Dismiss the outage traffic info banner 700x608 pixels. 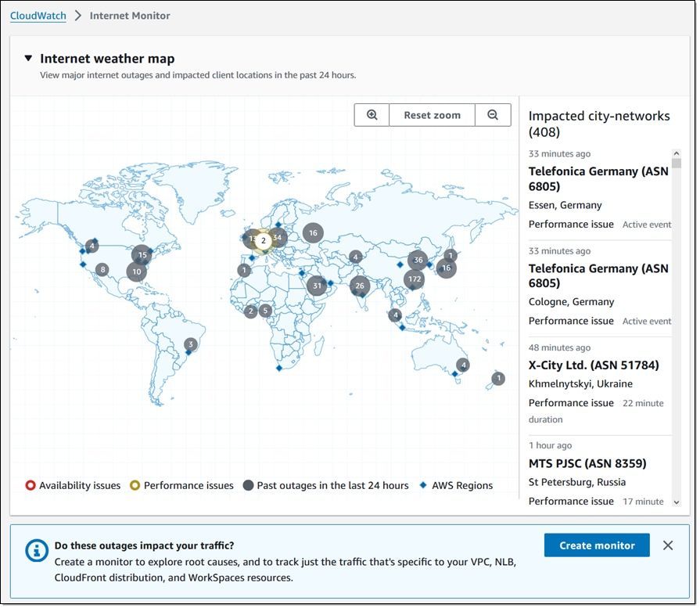(668, 545)
